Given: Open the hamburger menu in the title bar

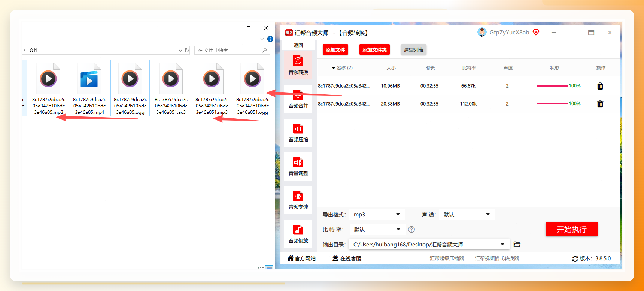Looking at the screenshot, I should tap(554, 33).
